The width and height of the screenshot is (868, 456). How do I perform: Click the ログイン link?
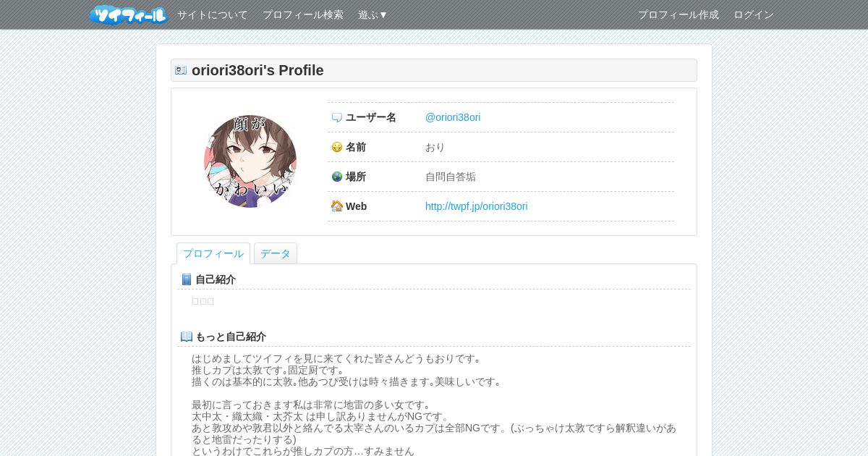[x=754, y=14]
